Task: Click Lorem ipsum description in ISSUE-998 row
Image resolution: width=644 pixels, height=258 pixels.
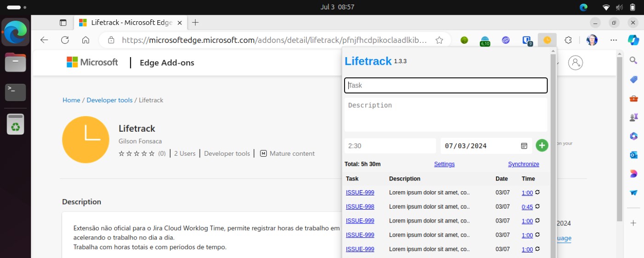Action: [429, 206]
